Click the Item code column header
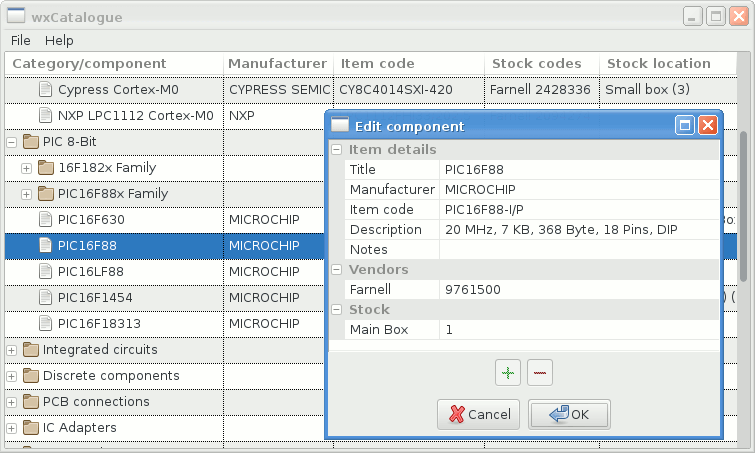The image size is (755, 453). (x=409, y=64)
